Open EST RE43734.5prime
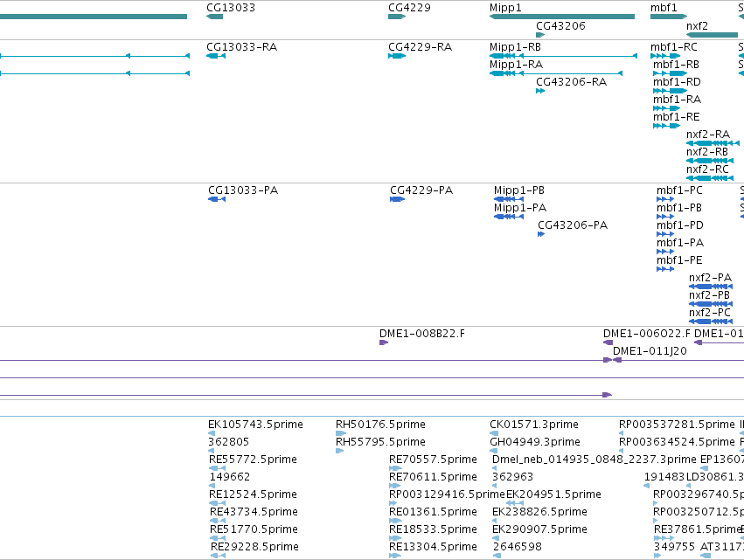This screenshot has height=560, width=744. pyautogui.click(x=254, y=512)
